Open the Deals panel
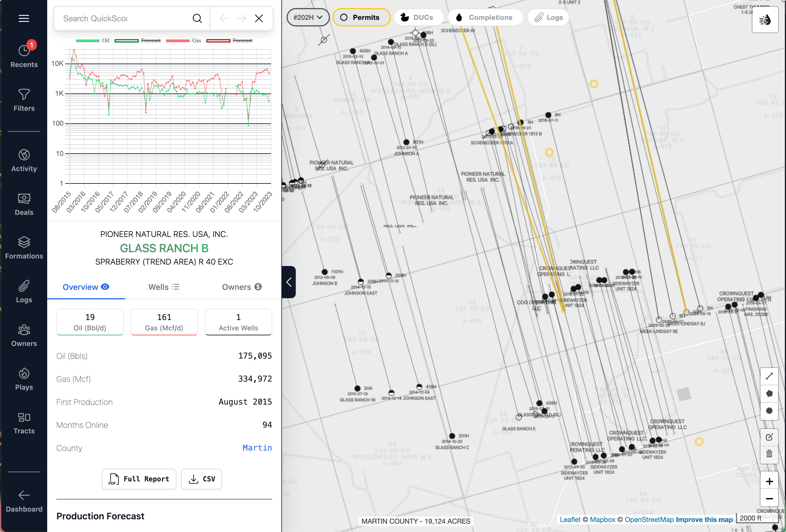 pyautogui.click(x=24, y=204)
